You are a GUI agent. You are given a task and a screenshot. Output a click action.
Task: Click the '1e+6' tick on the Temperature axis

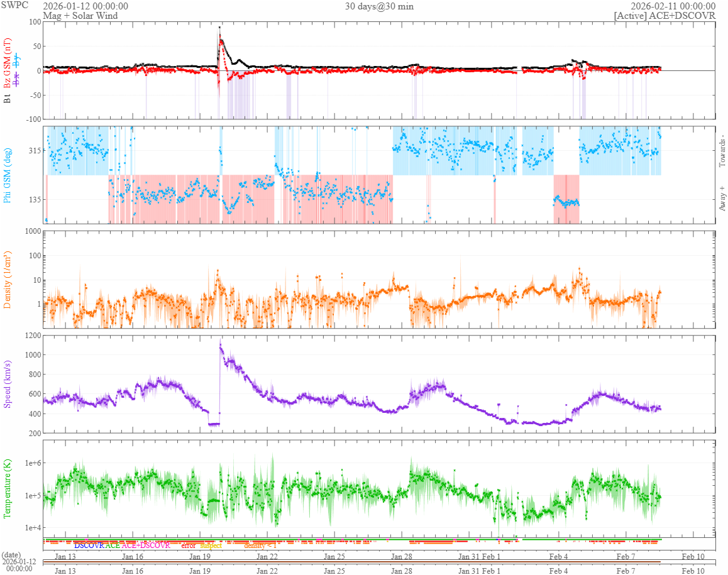tap(33, 463)
